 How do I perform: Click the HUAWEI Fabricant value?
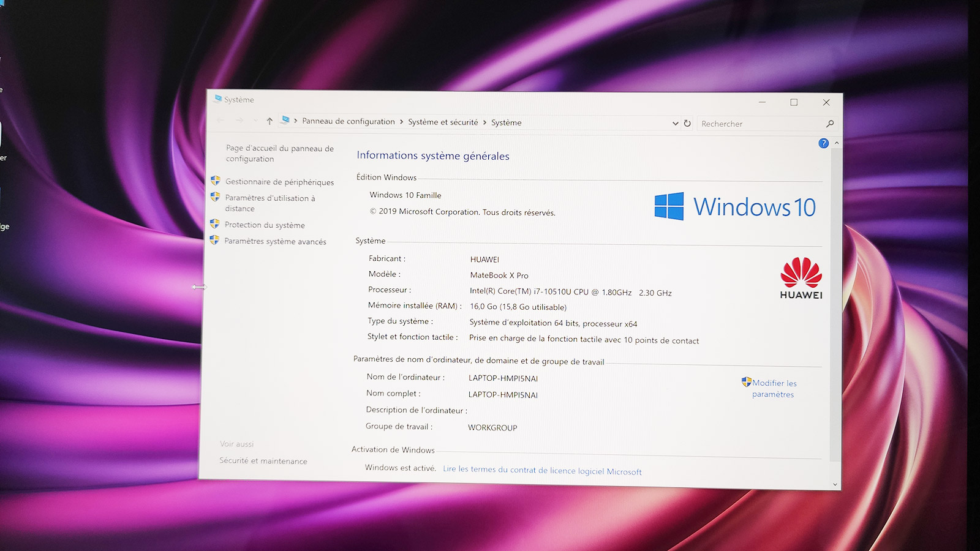[x=484, y=259]
